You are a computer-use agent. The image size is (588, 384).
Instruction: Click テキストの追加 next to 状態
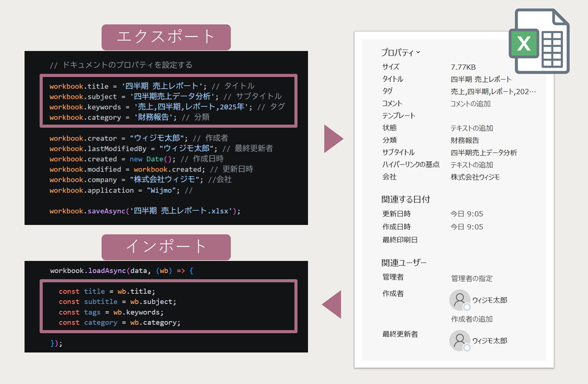coord(472,128)
